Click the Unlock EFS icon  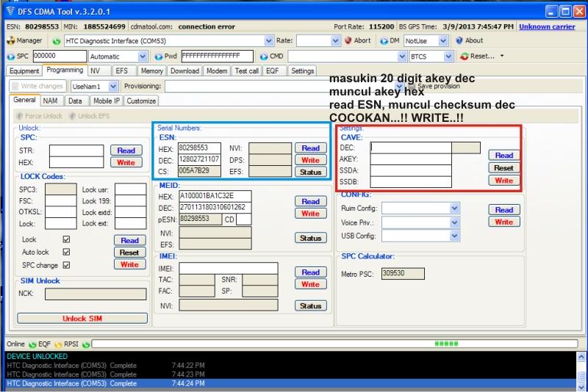(x=72, y=116)
